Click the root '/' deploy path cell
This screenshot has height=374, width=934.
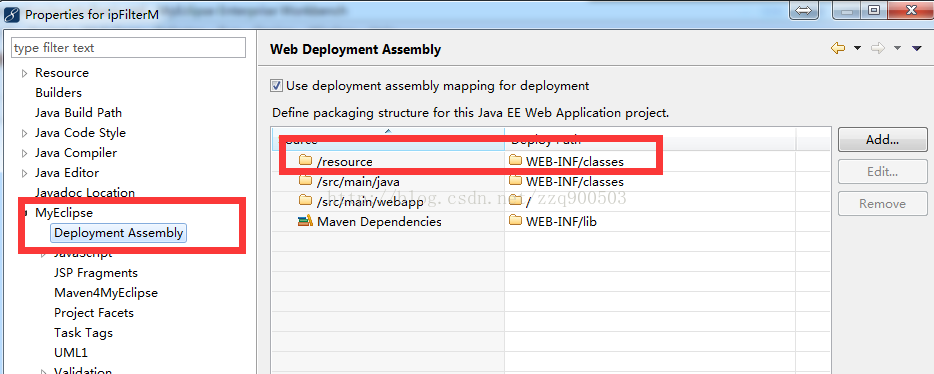[x=528, y=202]
